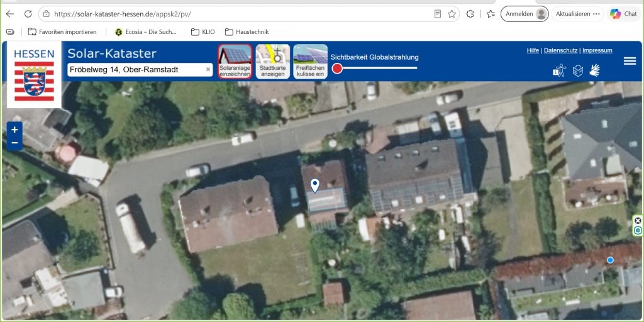The image size is (644, 322).
Task: Open the Datenschutz link
Action: 560,50
